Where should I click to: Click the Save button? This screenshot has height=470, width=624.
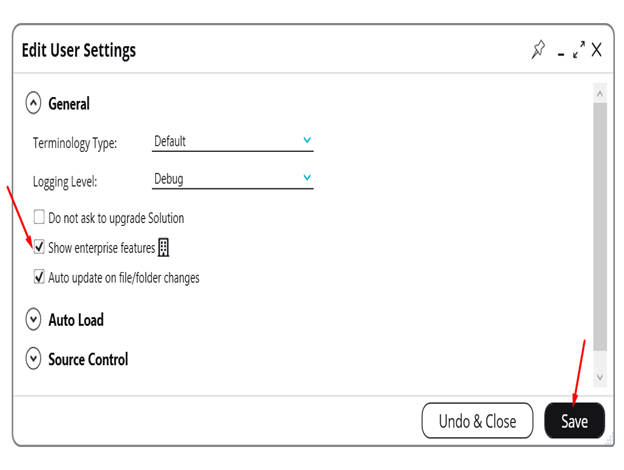pyautogui.click(x=574, y=421)
